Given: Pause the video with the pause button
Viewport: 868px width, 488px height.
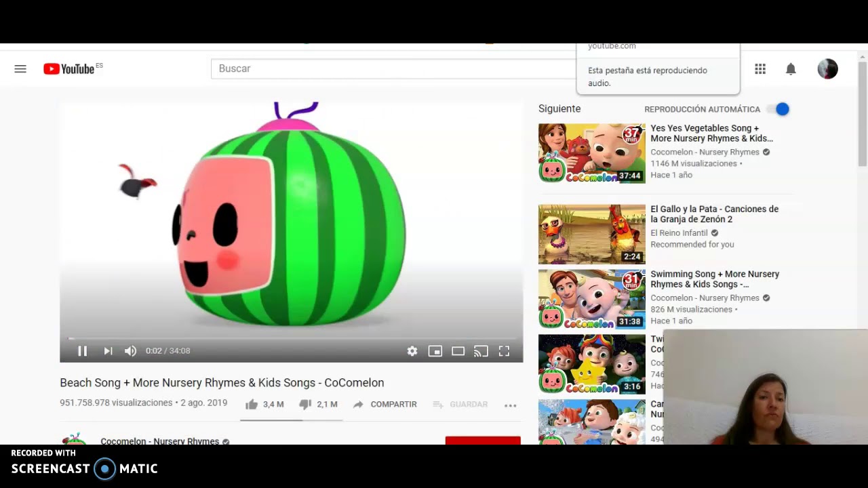Looking at the screenshot, I should point(82,350).
